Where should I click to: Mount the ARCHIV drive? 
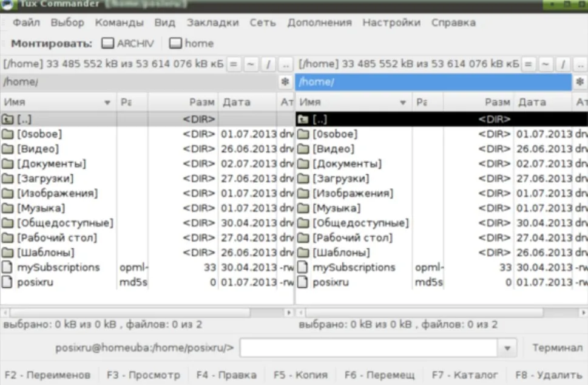coord(128,44)
